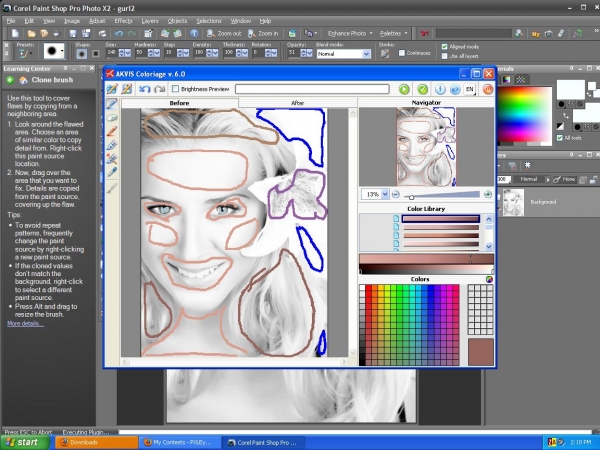Click New file icon in Paint Shop Pro toolbar
This screenshot has height=450, width=600.
click(15, 34)
